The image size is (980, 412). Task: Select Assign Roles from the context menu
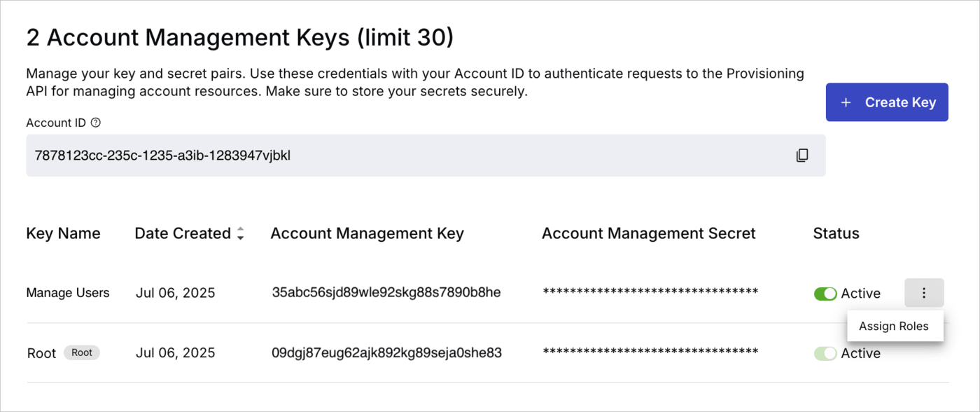coord(895,325)
